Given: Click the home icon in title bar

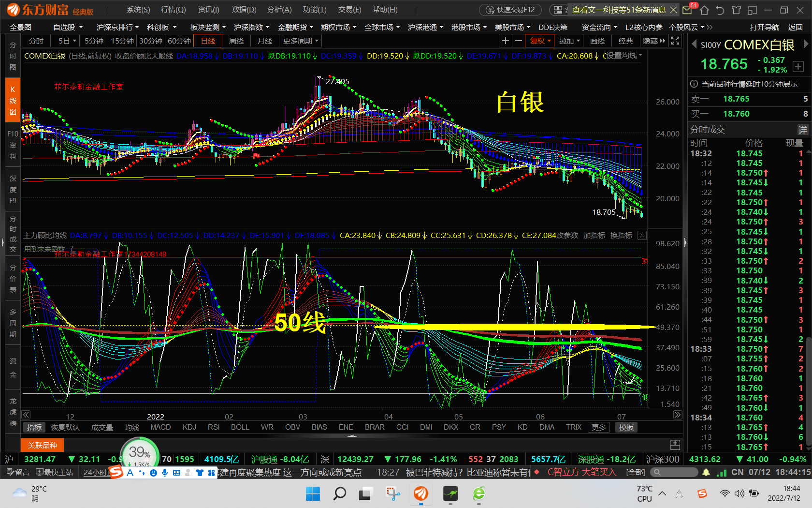Looking at the screenshot, I should tap(704, 10).
